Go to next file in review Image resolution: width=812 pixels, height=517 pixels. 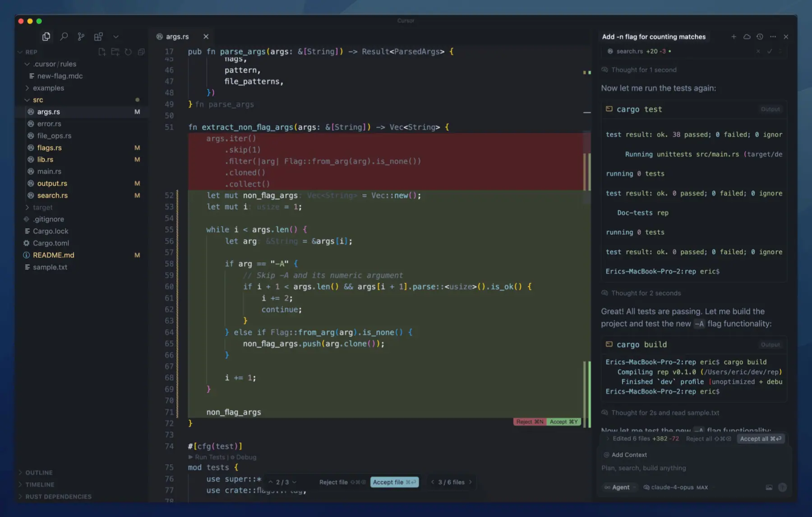[x=471, y=482]
